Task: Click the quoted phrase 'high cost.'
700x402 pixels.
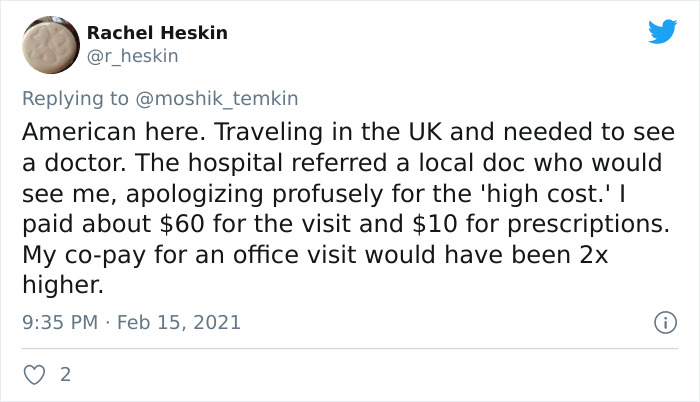Action: pos(549,194)
